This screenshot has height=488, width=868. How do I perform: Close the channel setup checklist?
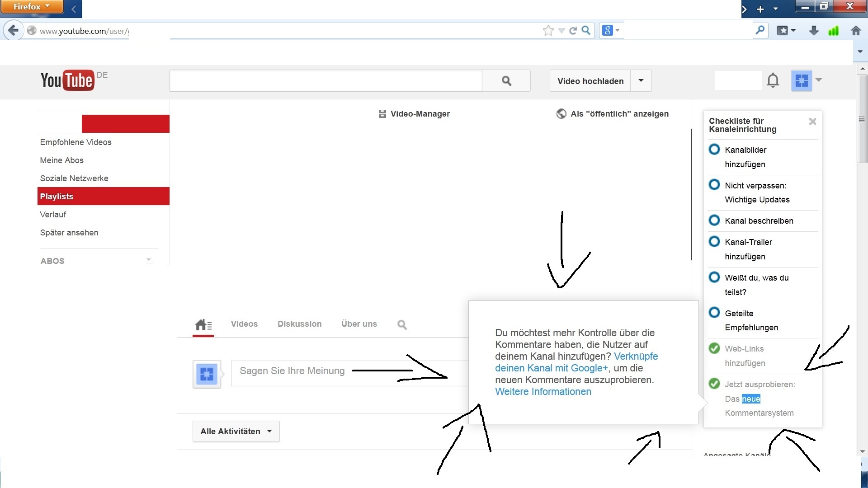[812, 121]
